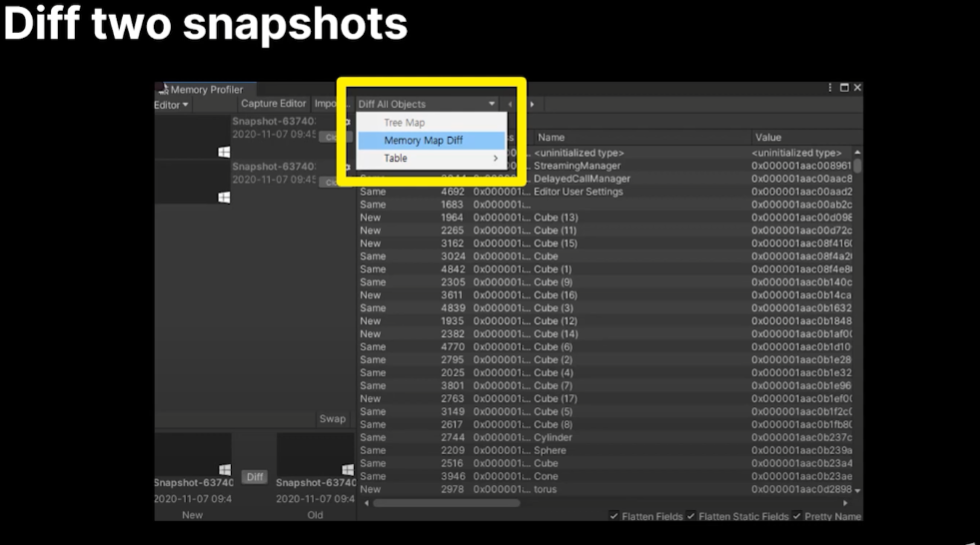The image size is (980, 545).
Task: Select the first snapshot thumbnail in list
Action: (192, 137)
